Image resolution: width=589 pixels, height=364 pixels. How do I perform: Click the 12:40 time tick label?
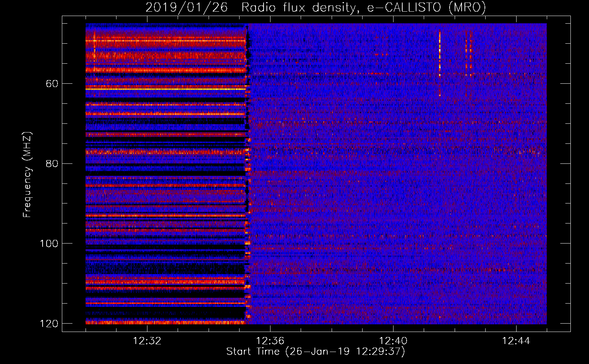393,341
